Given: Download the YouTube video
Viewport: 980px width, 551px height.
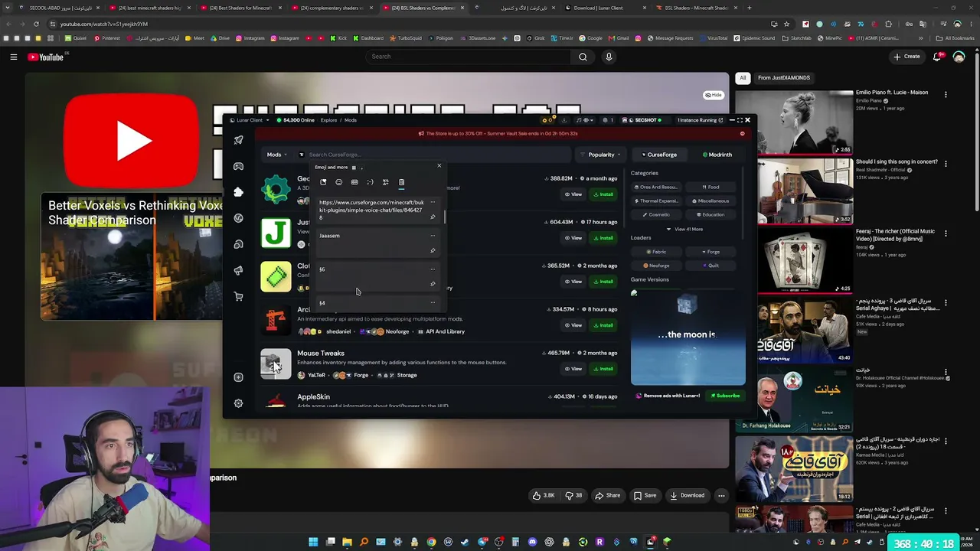Looking at the screenshot, I should click(x=688, y=495).
